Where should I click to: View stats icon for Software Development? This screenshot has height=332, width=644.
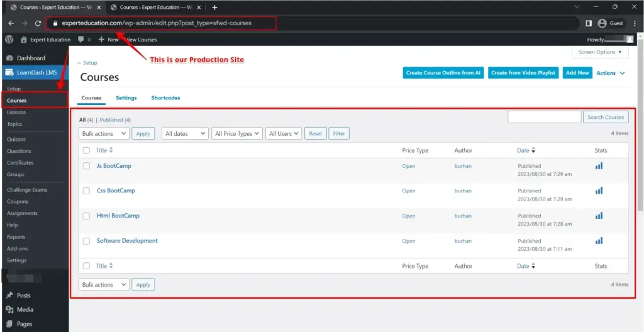tap(599, 240)
